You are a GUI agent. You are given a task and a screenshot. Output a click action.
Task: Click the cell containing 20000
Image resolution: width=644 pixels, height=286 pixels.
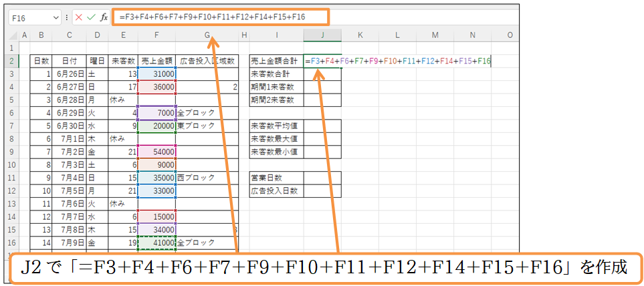click(156, 126)
